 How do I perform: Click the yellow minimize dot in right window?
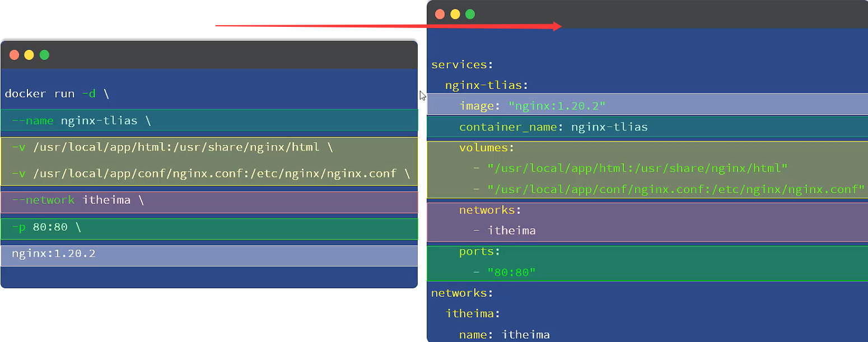[x=455, y=14]
